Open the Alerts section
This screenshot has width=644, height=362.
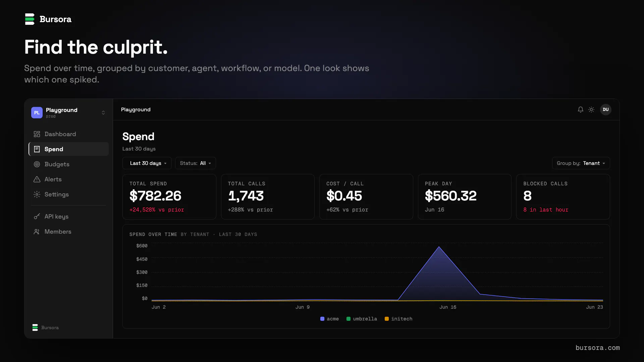68,179
